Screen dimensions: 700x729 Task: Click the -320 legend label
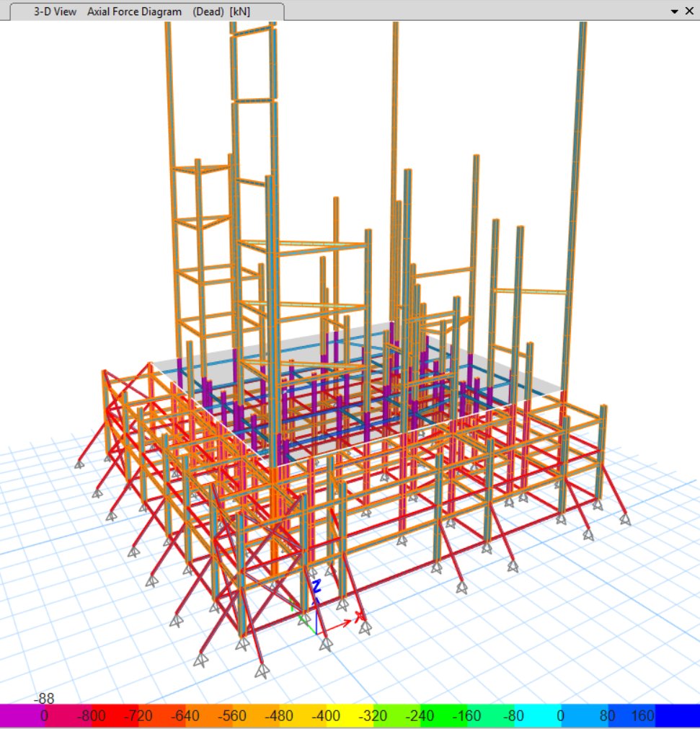(372, 715)
